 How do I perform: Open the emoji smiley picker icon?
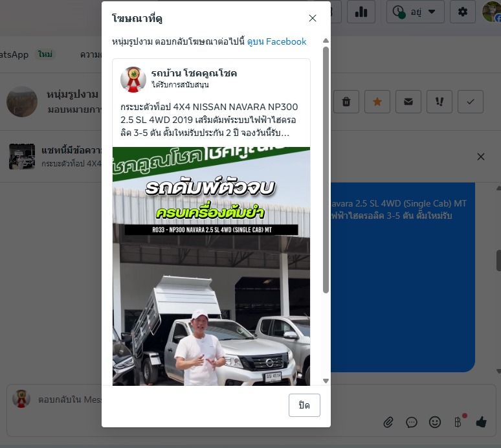[435, 423]
